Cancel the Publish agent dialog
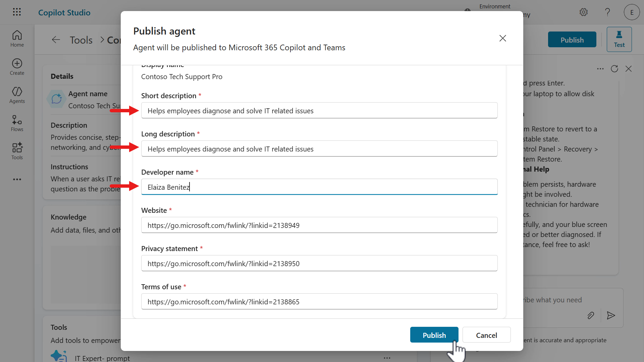The image size is (644, 362). click(x=486, y=335)
